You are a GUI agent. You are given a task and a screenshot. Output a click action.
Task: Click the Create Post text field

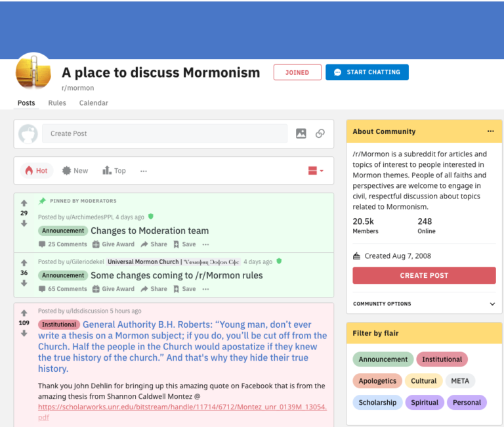[x=165, y=133]
